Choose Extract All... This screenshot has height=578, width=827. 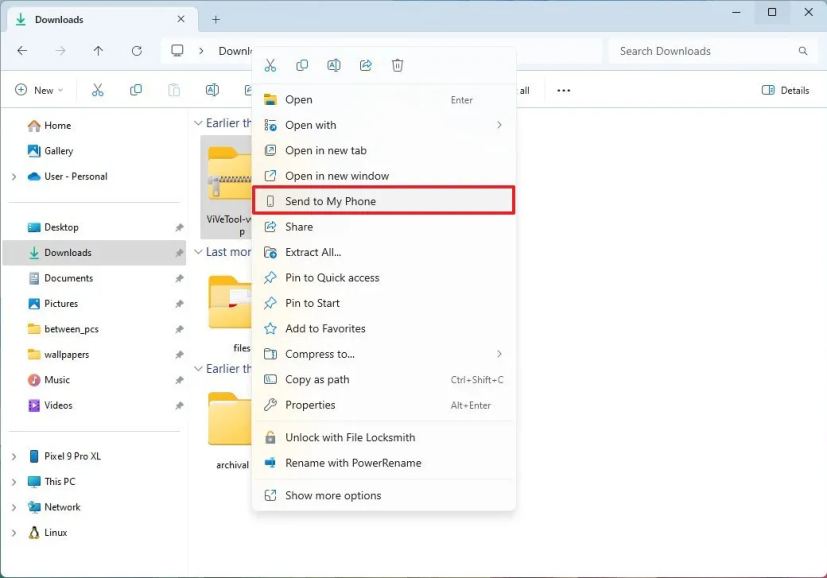[x=383, y=252]
